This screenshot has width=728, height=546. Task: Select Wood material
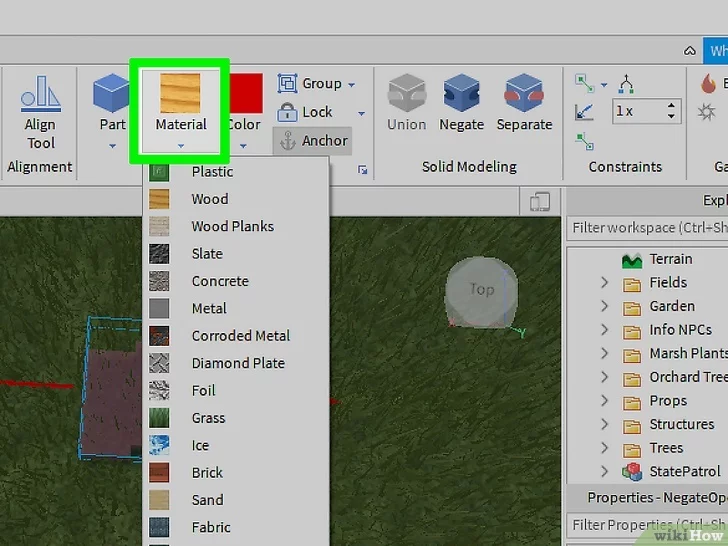(236, 199)
